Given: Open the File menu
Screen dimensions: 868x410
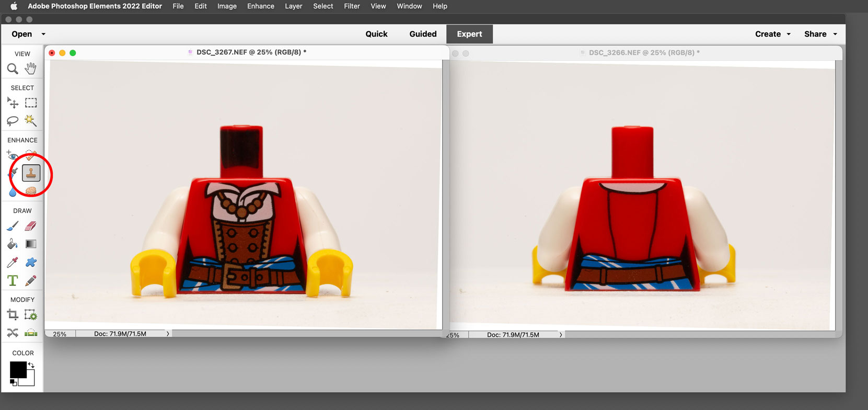Looking at the screenshot, I should [178, 6].
